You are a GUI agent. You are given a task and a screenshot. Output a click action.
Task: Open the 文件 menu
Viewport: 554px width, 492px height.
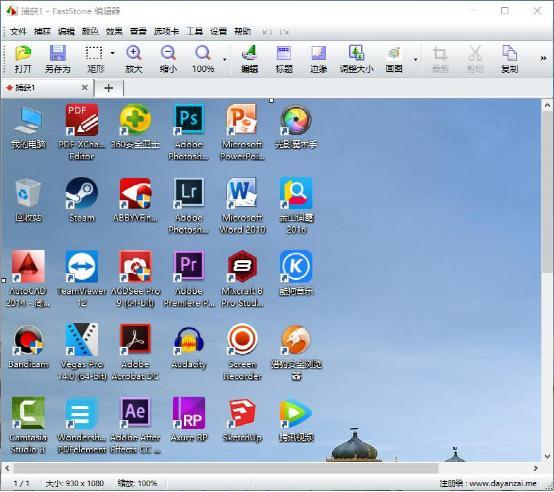pyautogui.click(x=18, y=31)
